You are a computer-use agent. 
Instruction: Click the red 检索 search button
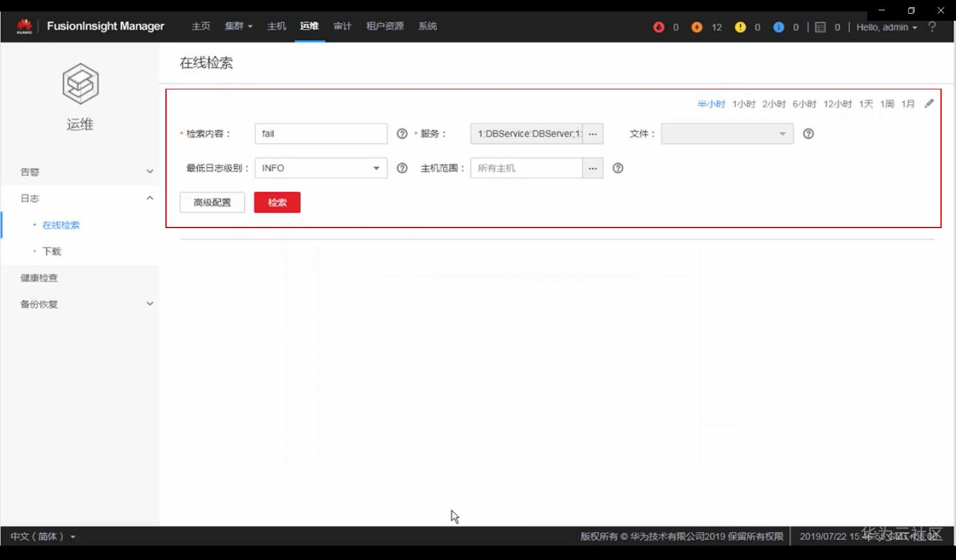click(277, 202)
